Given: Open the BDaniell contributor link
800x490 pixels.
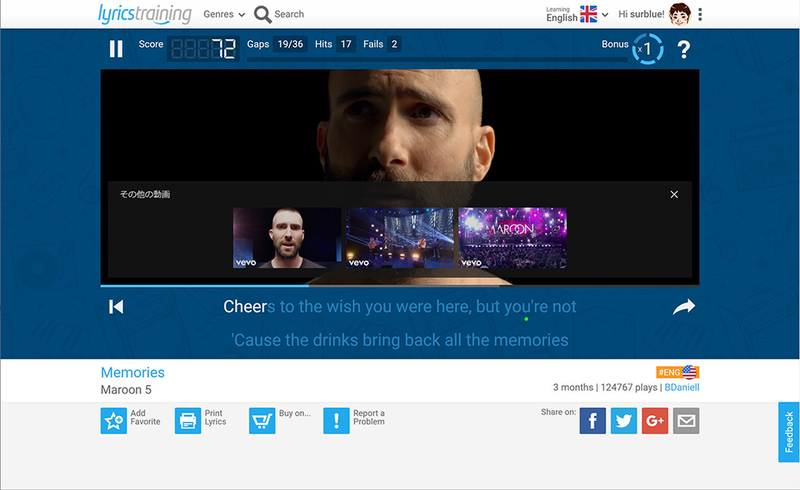Looking at the screenshot, I should pyautogui.click(x=682, y=387).
